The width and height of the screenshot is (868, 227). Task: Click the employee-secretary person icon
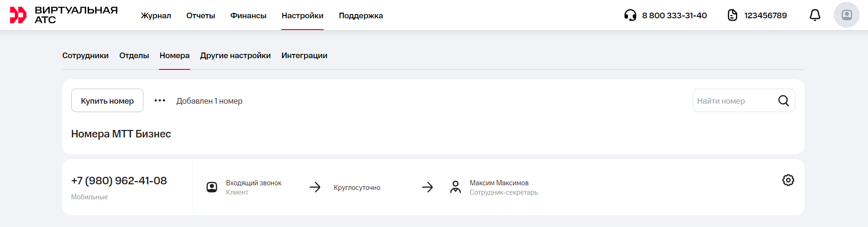tap(455, 187)
